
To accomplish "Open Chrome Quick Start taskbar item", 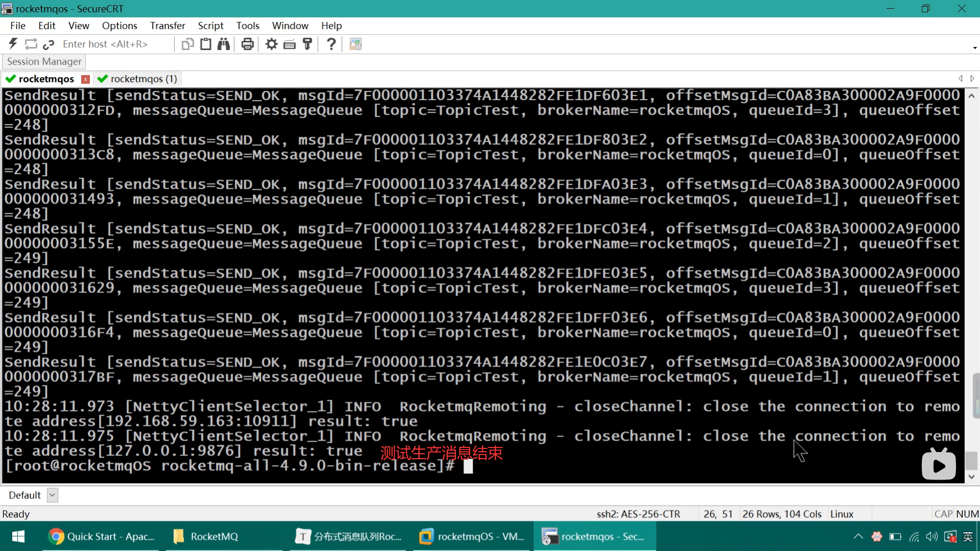I will coord(101,536).
